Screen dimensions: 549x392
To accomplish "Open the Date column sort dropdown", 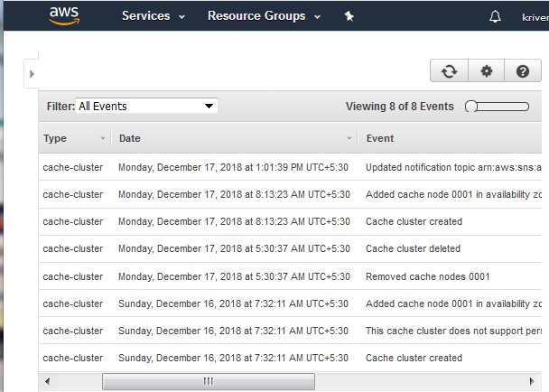I will [349, 138].
